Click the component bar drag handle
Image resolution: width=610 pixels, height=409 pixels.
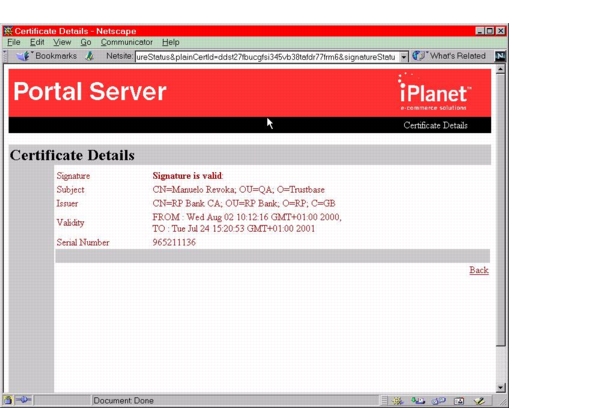(384, 400)
